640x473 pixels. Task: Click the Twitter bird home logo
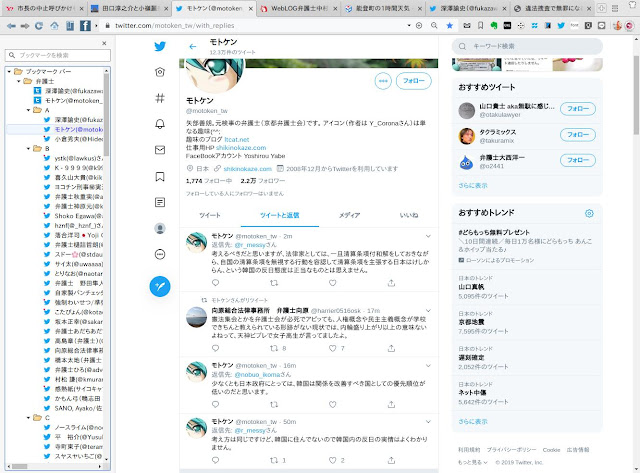160,46
